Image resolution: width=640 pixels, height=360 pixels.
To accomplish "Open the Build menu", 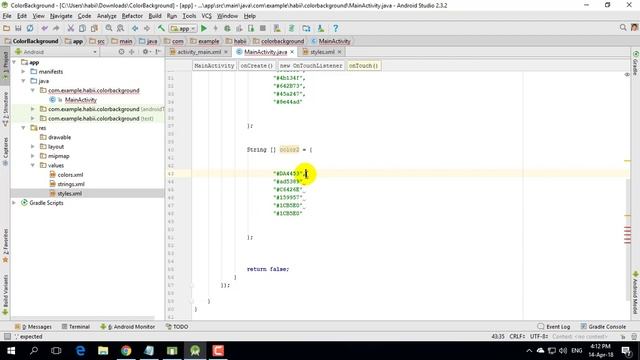I will coord(155,16).
